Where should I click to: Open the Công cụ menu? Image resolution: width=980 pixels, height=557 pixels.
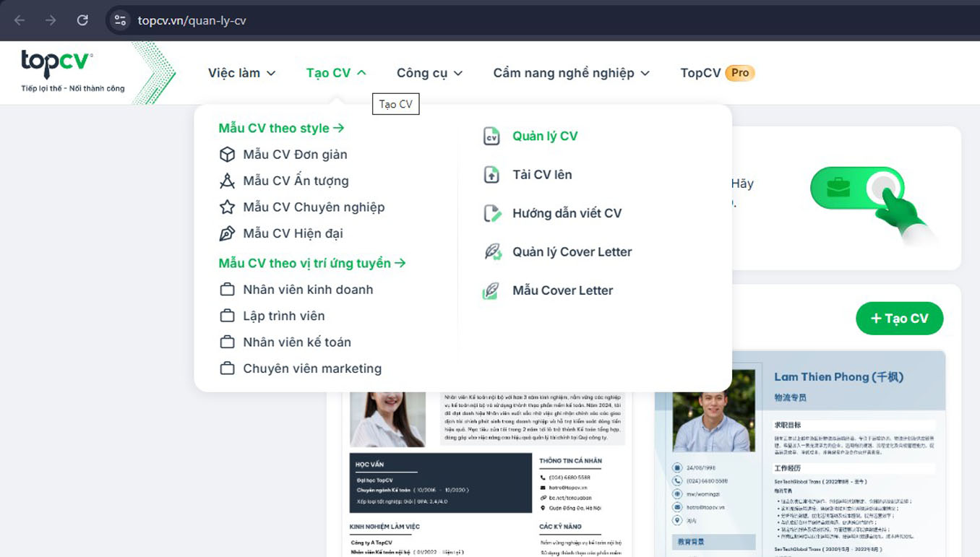[x=429, y=73]
